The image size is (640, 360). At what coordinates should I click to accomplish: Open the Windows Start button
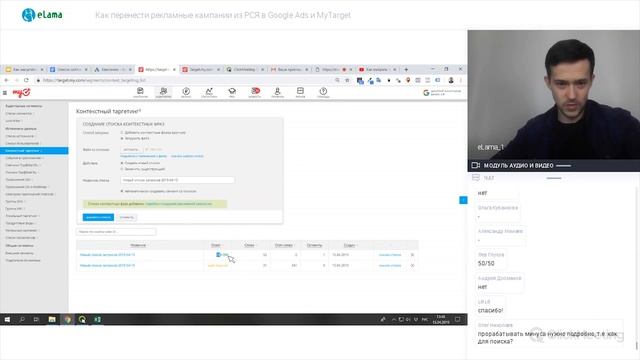point(7,320)
